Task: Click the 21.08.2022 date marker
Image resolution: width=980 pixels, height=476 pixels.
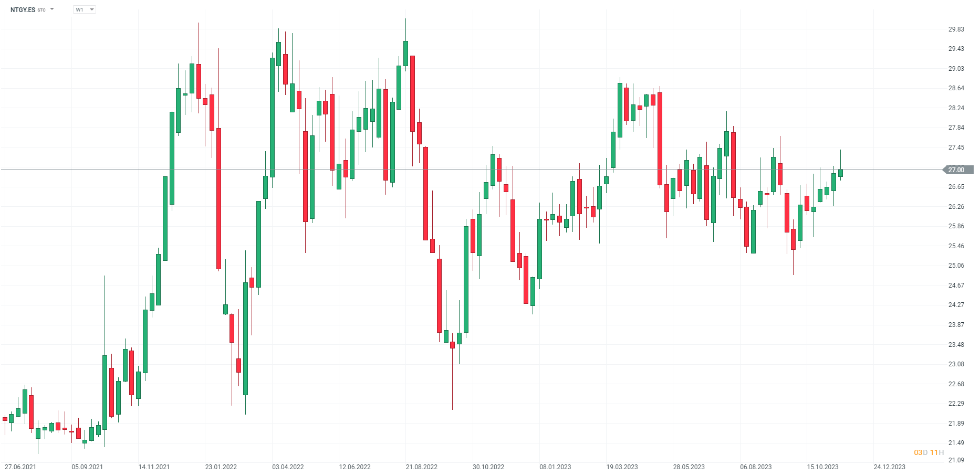Action: pyautogui.click(x=422, y=467)
